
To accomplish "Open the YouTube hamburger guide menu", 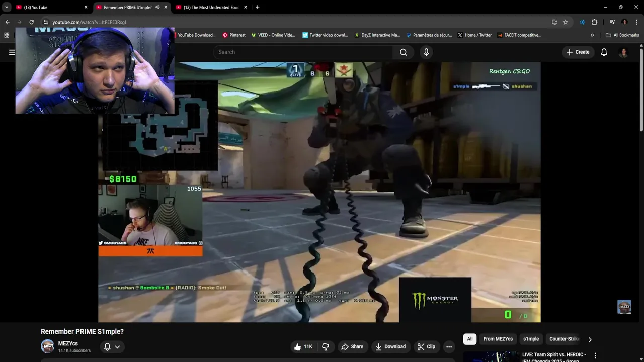I will tap(12, 52).
